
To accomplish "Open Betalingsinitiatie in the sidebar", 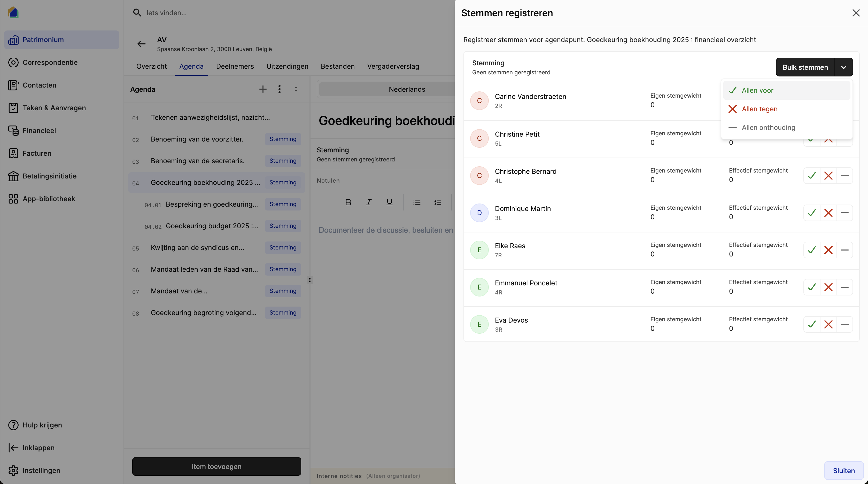I will 62,176.
